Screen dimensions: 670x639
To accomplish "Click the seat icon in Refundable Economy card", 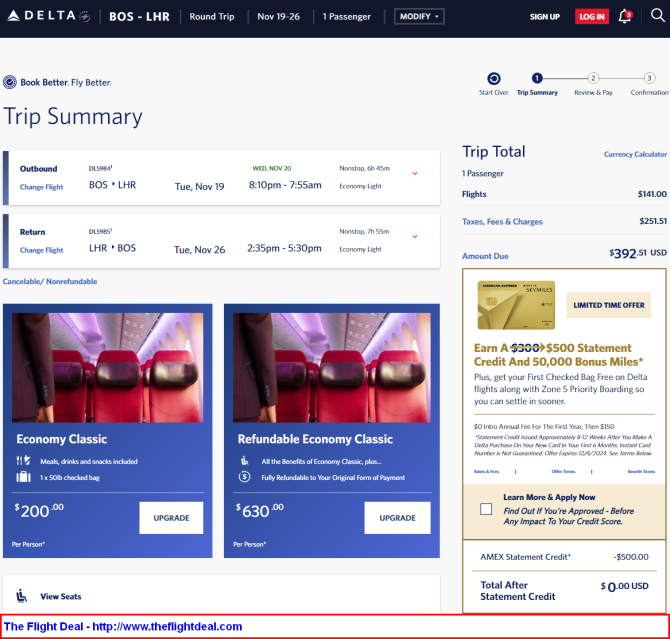I will click(244, 461).
